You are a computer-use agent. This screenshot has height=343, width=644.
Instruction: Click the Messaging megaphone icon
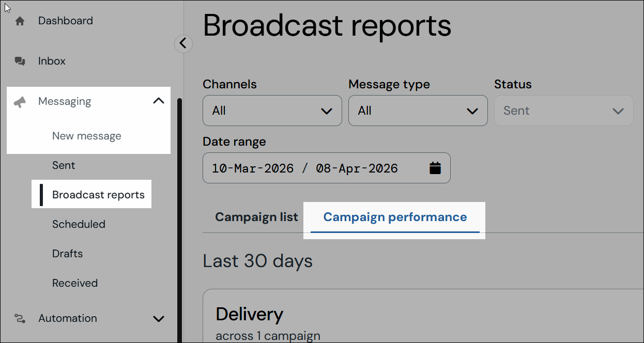[x=20, y=102]
